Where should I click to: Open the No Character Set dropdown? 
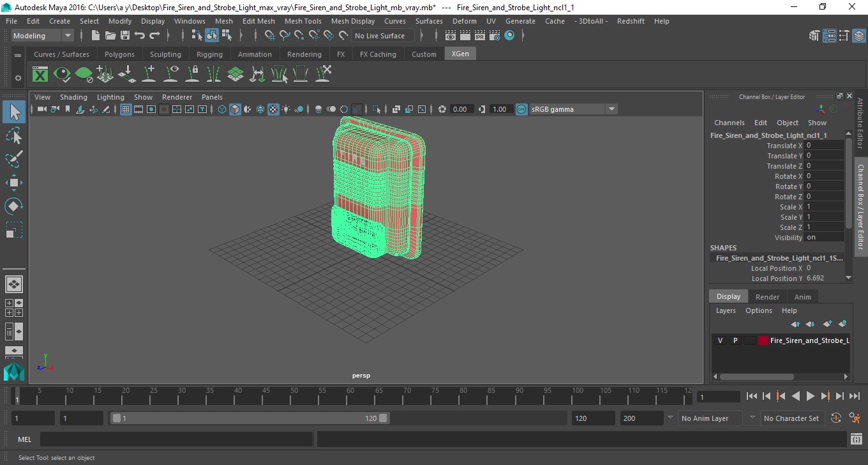(x=791, y=418)
